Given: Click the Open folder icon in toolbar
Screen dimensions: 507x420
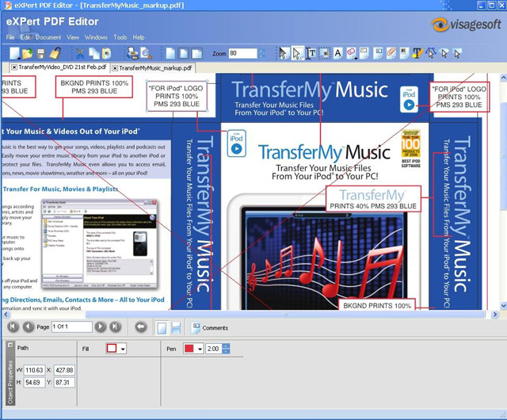Looking at the screenshot, I should tap(26, 53).
